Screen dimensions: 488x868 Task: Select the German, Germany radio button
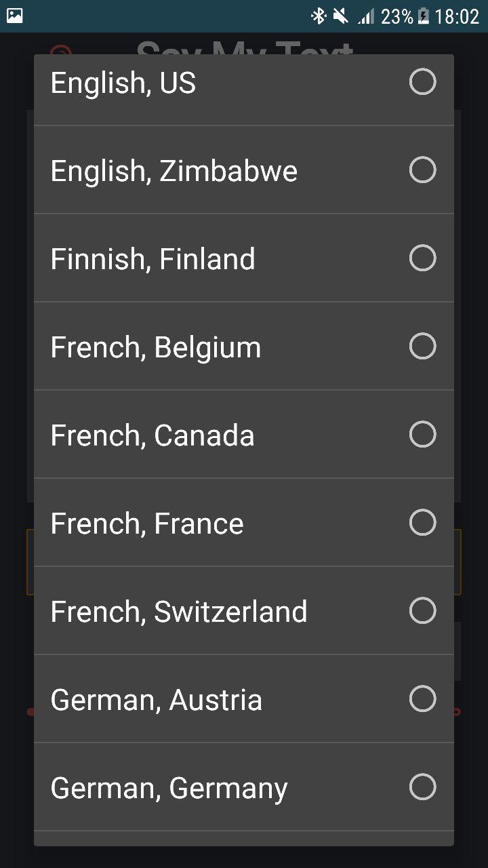422,787
